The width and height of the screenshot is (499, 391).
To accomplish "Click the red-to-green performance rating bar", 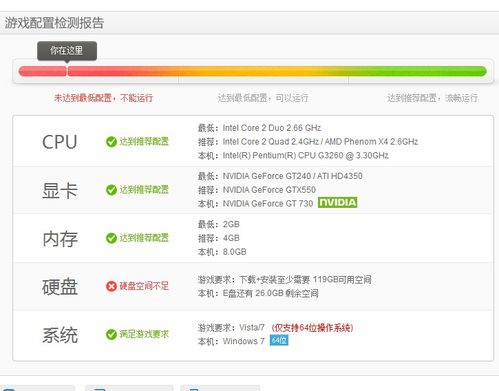I will point(253,71).
